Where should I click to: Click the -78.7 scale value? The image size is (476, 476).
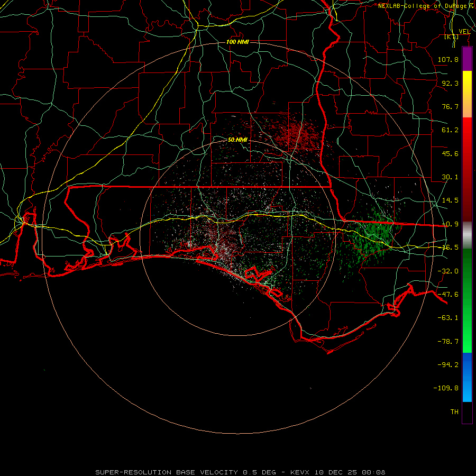tap(448, 342)
